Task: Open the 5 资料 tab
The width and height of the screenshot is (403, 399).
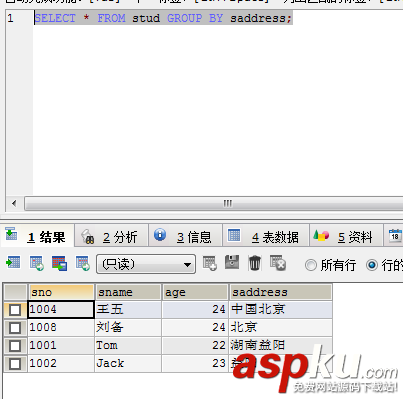Action: 346,236
